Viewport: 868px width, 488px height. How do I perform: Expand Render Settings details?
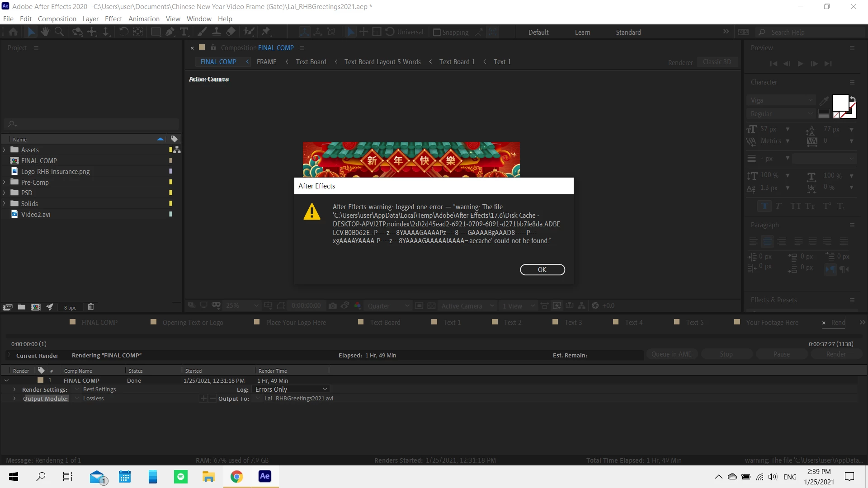click(14, 389)
